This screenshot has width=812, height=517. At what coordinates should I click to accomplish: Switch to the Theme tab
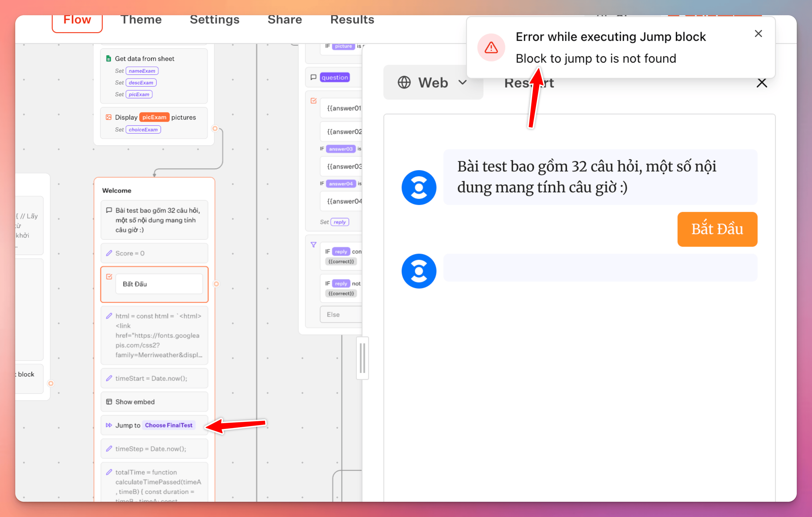click(141, 20)
